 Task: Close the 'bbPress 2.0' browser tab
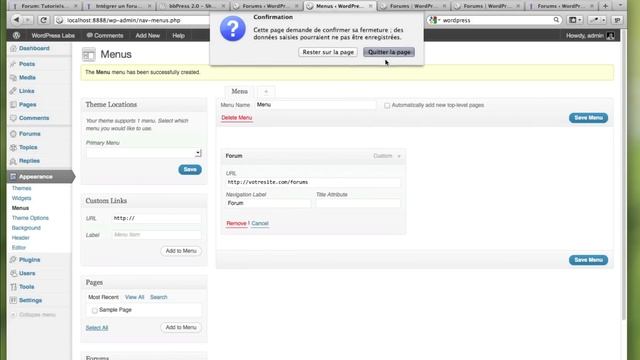223,6
